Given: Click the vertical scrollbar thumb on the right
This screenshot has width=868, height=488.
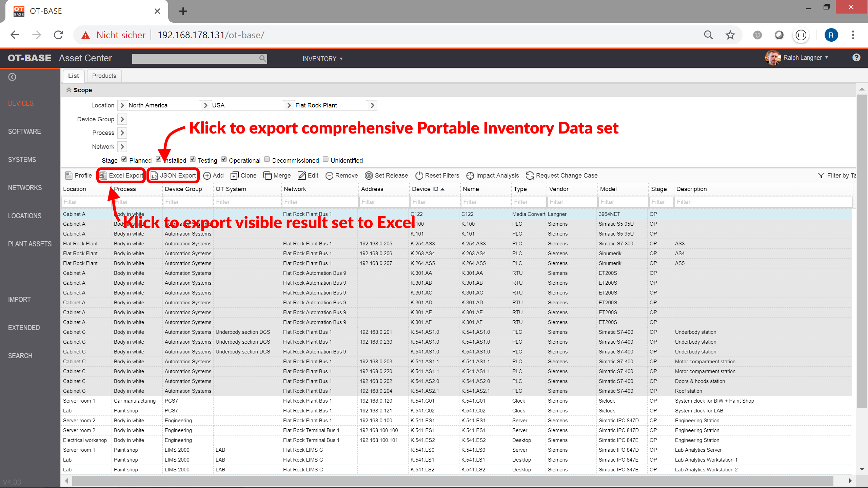Looking at the screenshot, I should (x=862, y=251).
